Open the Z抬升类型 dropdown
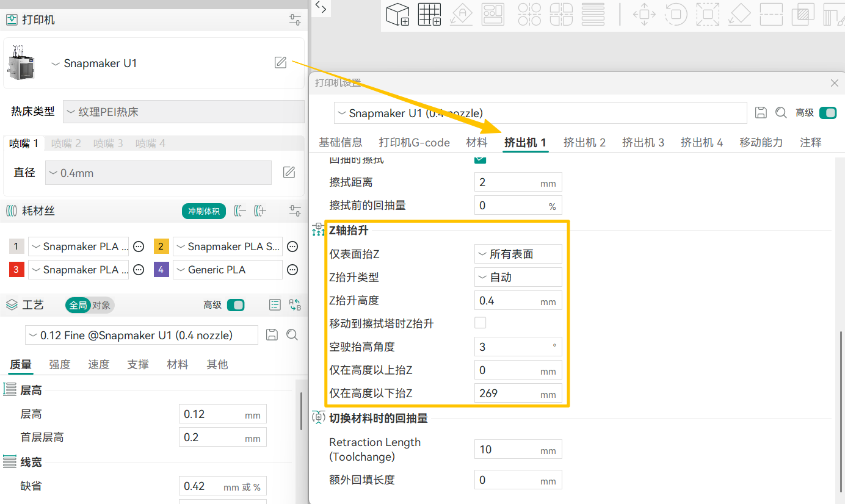 (518, 277)
